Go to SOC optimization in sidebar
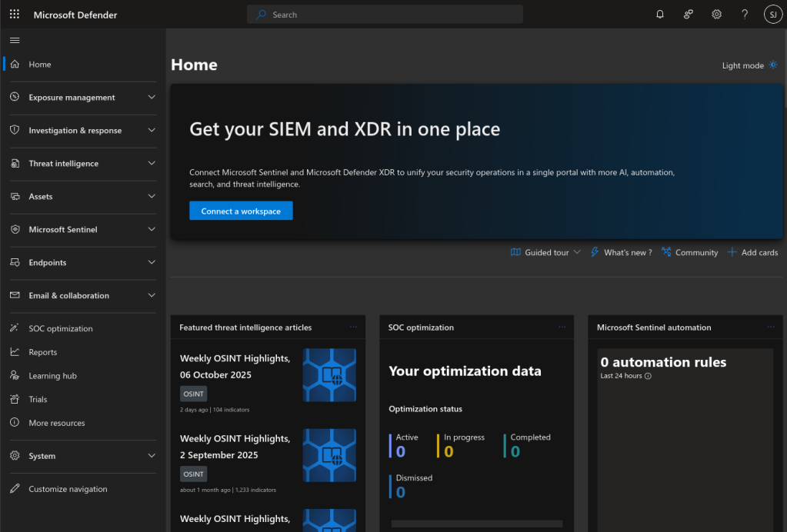This screenshot has height=532, width=787. coord(60,328)
